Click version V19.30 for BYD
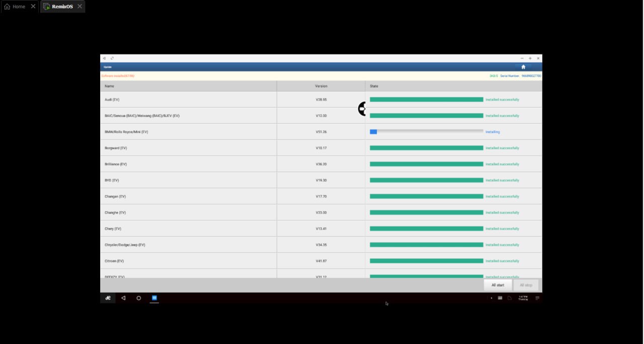 coord(321,180)
